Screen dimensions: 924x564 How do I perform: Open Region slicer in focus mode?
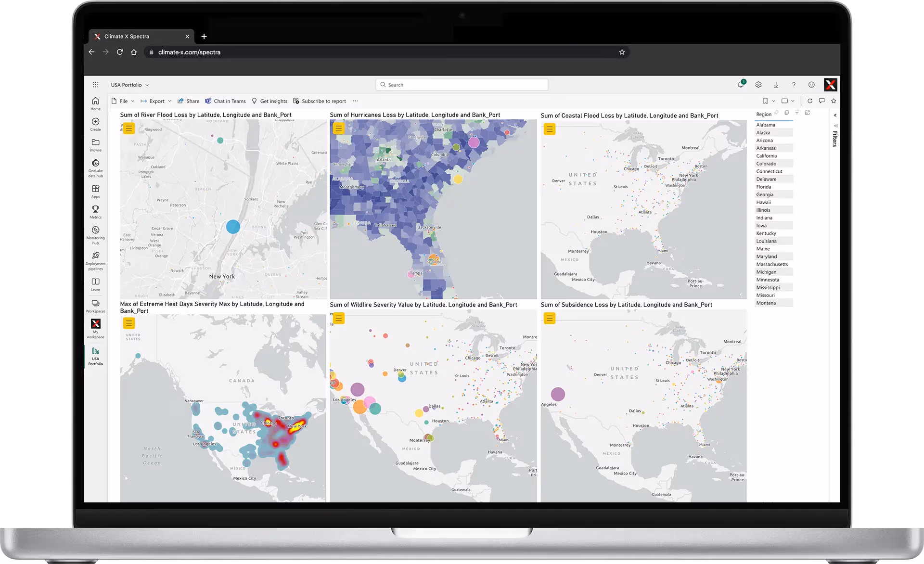coord(808,113)
